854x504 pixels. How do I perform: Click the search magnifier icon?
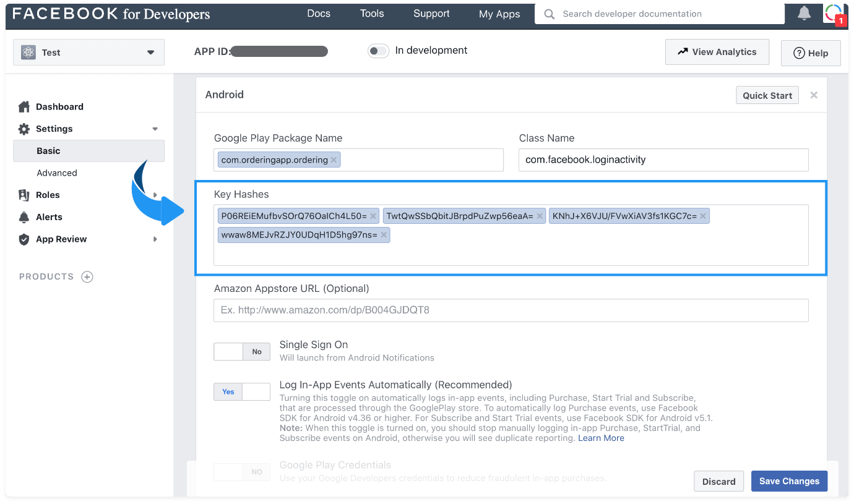point(549,14)
